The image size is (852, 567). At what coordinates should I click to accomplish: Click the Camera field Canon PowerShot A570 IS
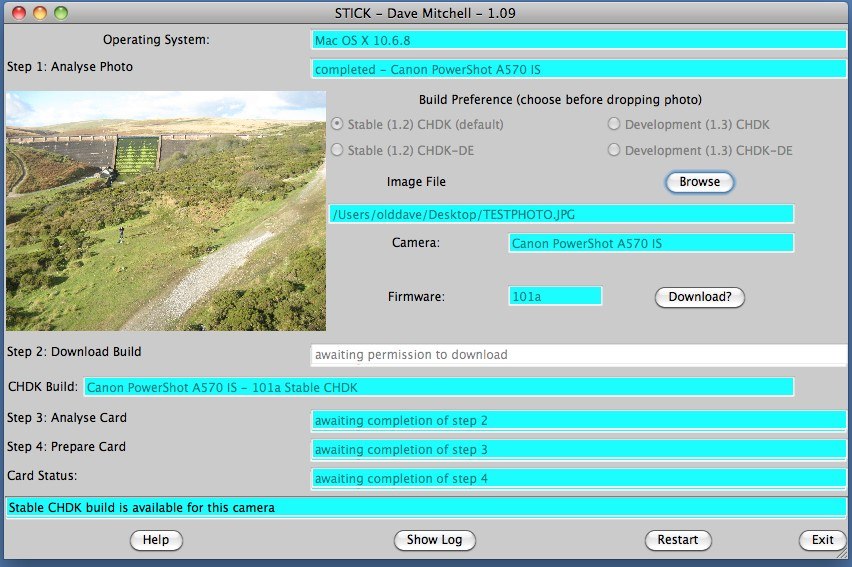(651, 243)
